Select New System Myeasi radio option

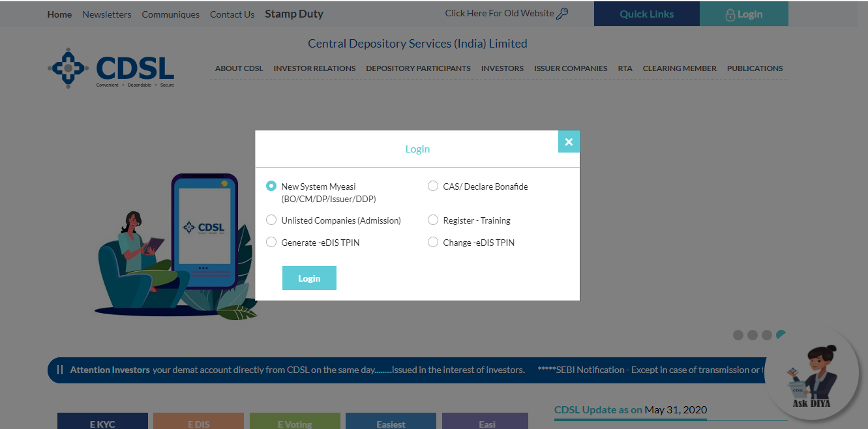(271, 186)
